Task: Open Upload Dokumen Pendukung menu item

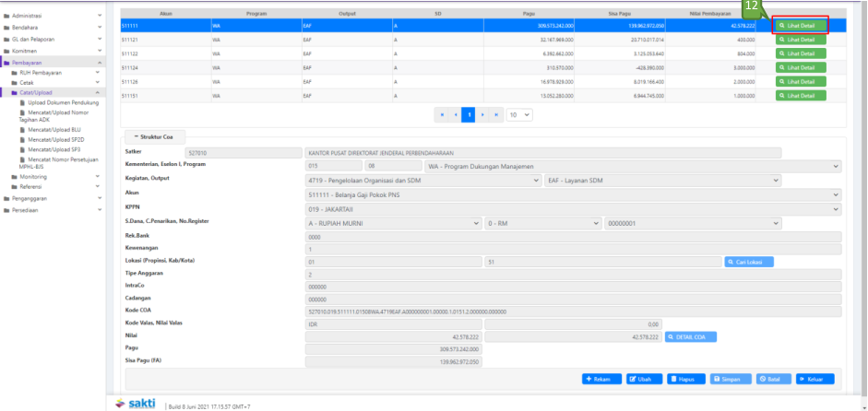Action: point(64,102)
